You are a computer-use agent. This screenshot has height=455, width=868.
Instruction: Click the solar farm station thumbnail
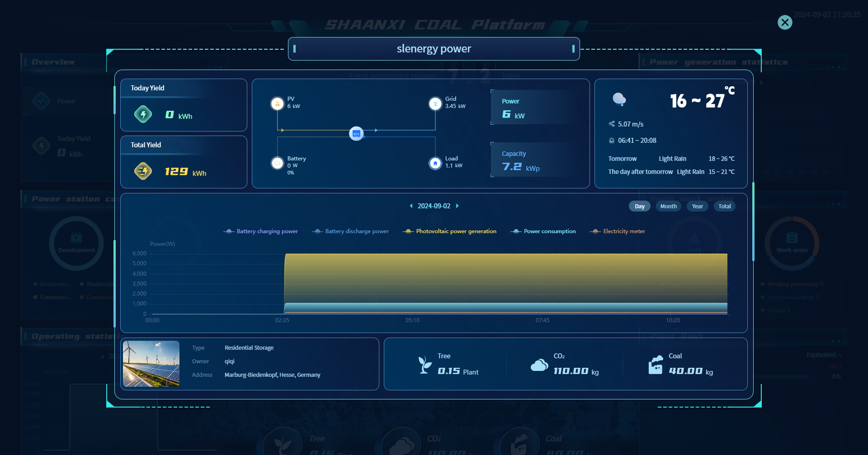point(151,364)
